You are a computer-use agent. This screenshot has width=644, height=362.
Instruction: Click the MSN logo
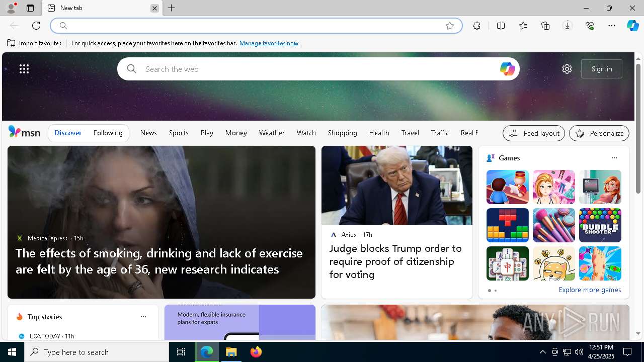(24, 132)
